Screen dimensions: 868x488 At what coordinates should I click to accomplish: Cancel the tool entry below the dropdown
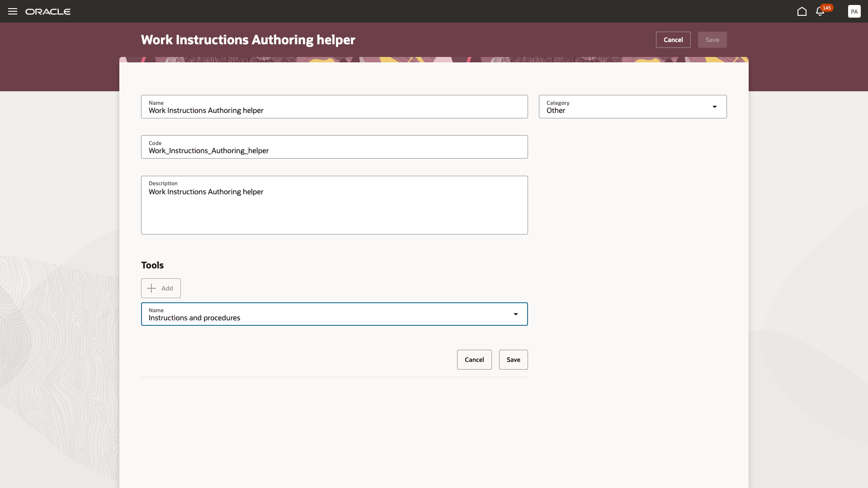pos(474,360)
